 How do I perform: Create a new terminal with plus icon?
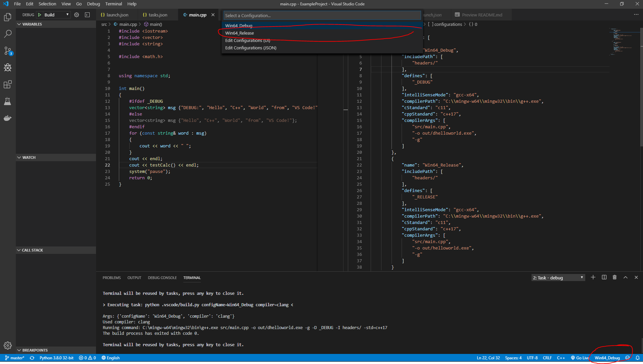tap(593, 277)
